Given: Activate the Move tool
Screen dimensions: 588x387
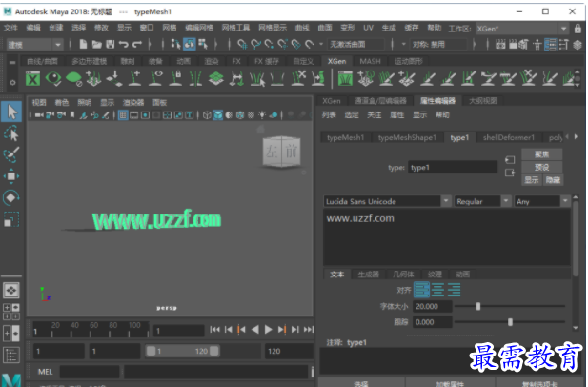Looking at the screenshot, I should click(11, 176).
